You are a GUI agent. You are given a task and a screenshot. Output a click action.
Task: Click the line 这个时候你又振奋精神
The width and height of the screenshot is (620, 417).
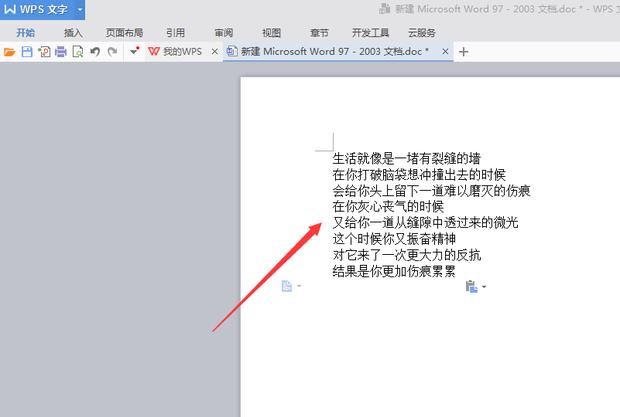coord(394,239)
